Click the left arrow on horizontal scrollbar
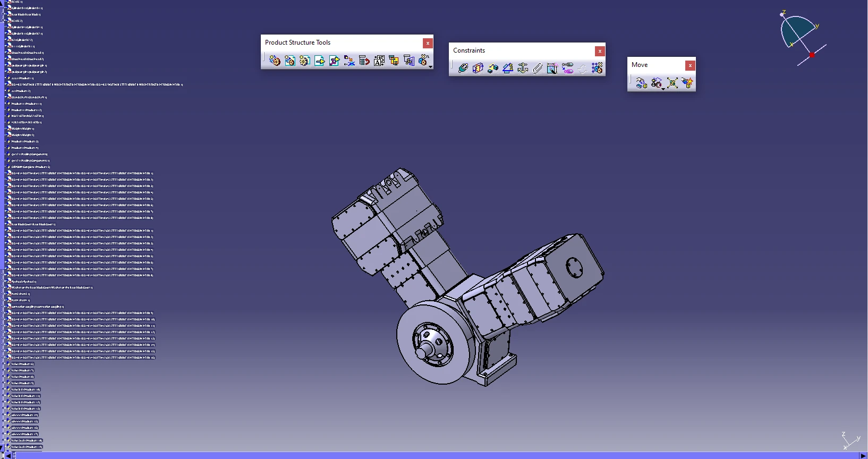Screen dimensions: 868x459 pos(8,455)
